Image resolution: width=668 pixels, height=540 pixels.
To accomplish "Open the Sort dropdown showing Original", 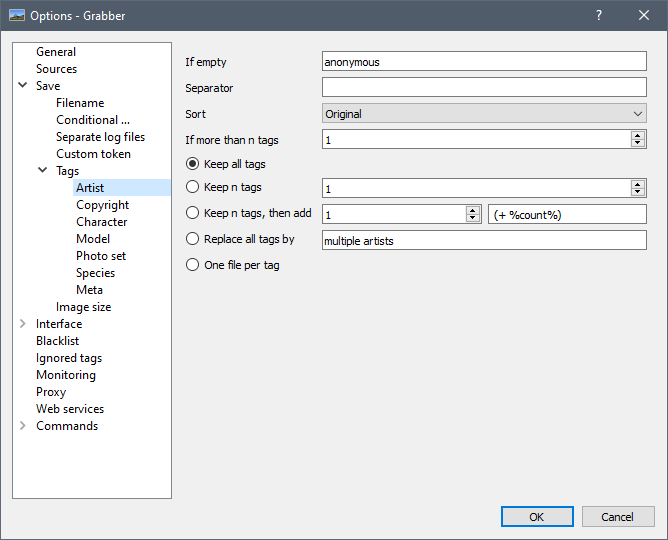I will [x=484, y=114].
